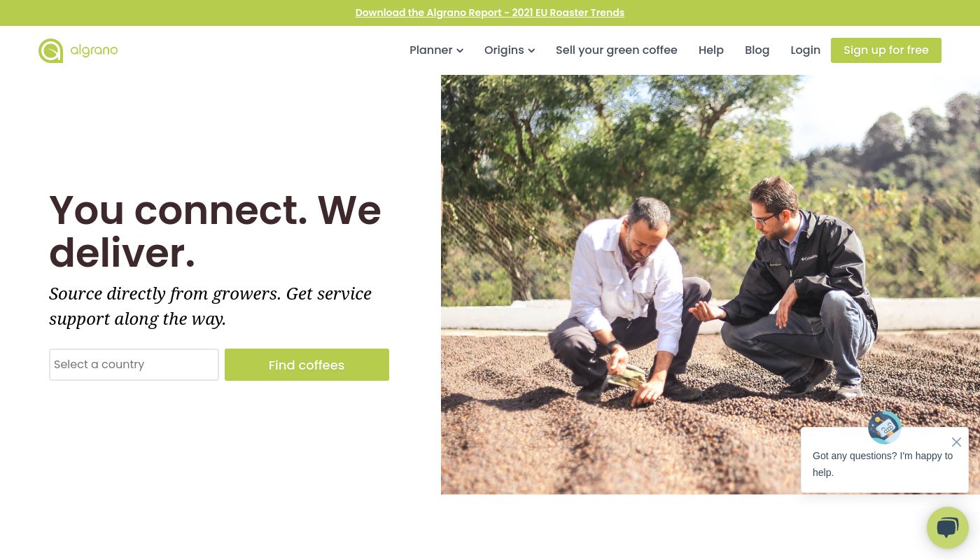Click the algrano wordmark text

point(94,50)
